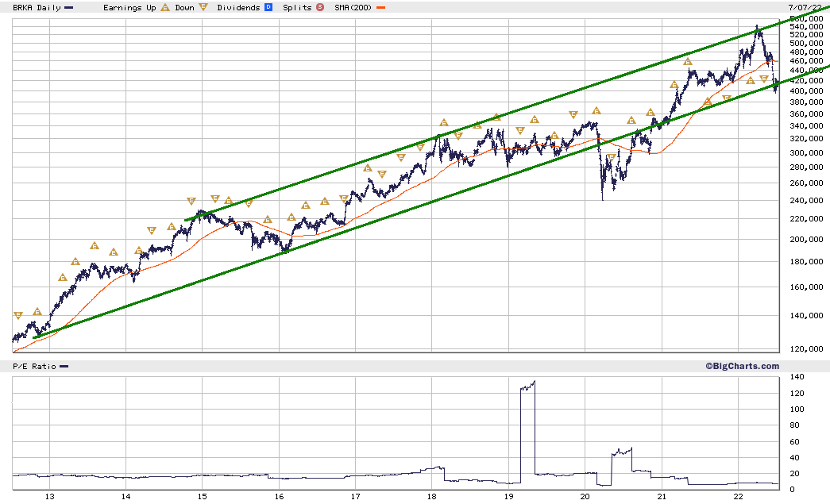830x504 pixels.
Task: Click the Splits legend text
Action: point(298,7)
